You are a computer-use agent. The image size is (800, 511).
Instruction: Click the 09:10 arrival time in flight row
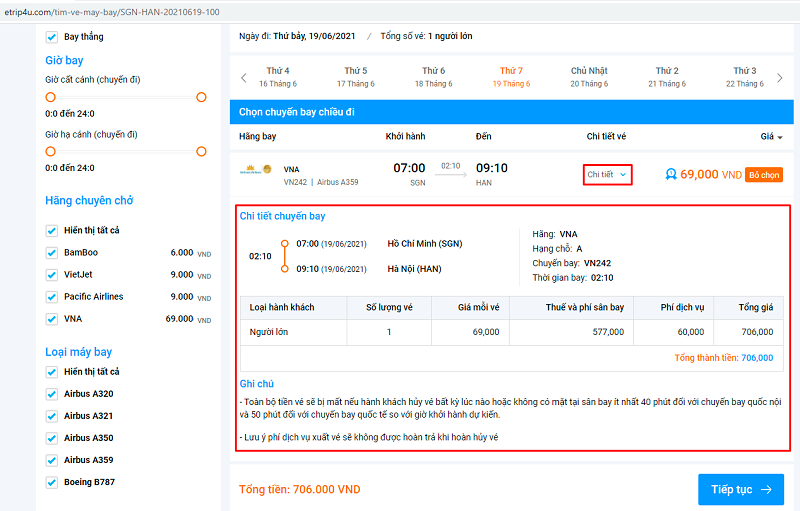492,168
